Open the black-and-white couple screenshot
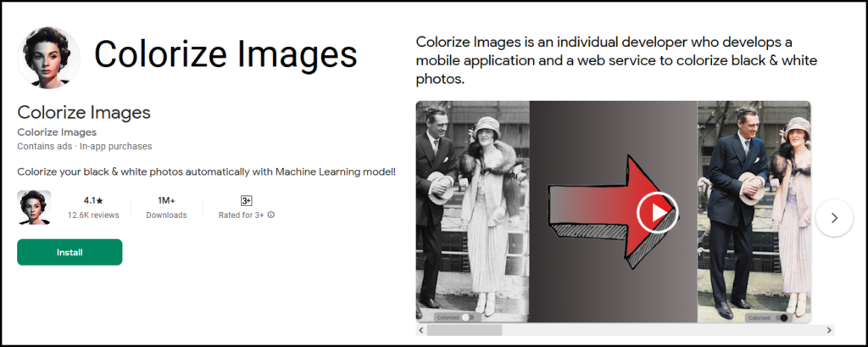 point(472,211)
